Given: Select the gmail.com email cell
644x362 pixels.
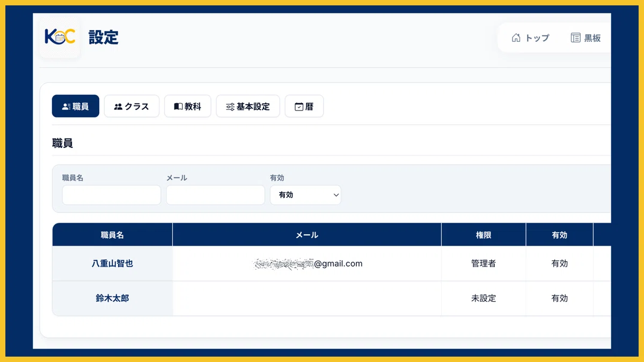Looking at the screenshot, I should (x=307, y=263).
